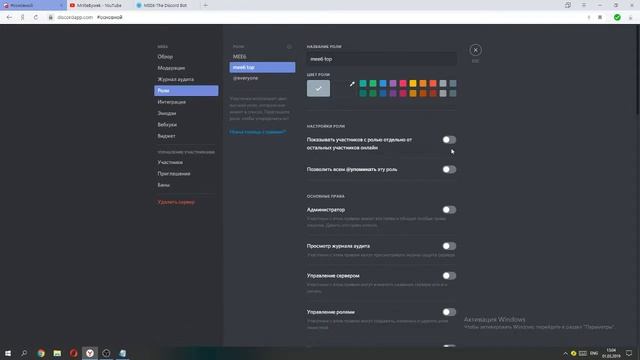Select the default gray role color swatch
Image resolution: width=640 pixels, height=360 pixels.
(318, 89)
